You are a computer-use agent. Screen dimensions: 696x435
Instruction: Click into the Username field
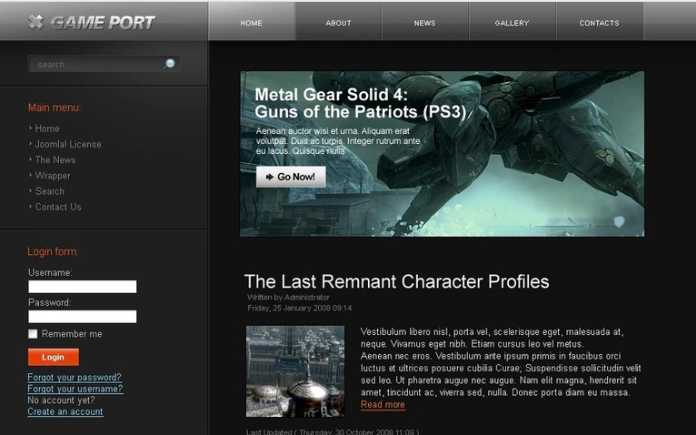[x=83, y=286]
